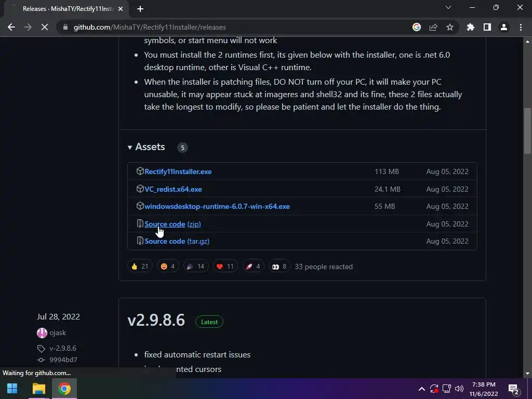Image resolution: width=532 pixels, height=399 pixels.
Task: Download VC_redist.x64.exe
Action: pyautogui.click(x=173, y=189)
